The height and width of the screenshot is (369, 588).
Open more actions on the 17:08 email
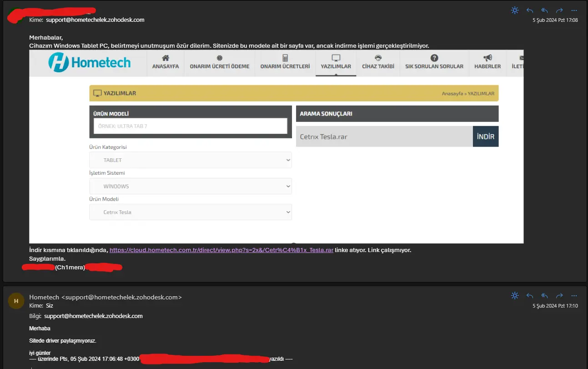tap(574, 10)
